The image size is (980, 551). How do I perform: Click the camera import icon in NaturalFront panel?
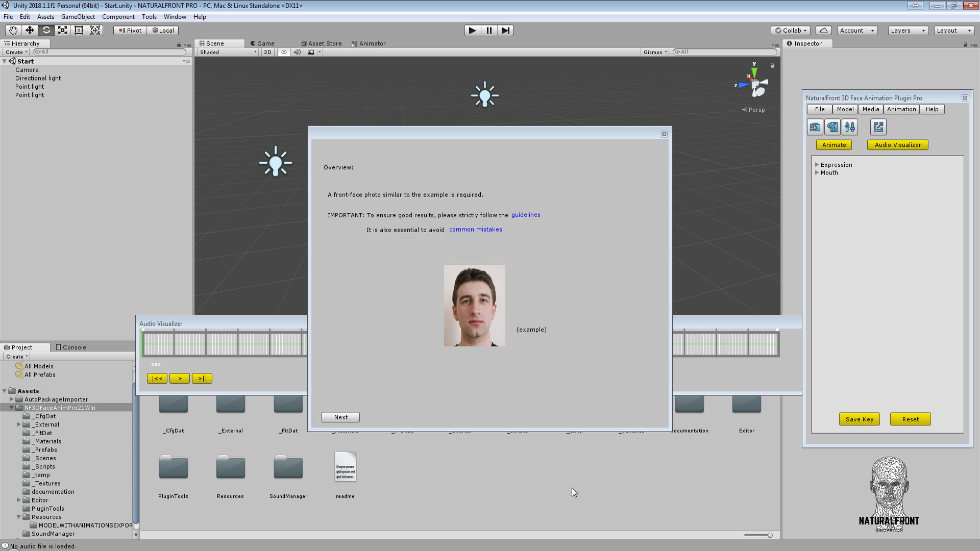coord(815,127)
